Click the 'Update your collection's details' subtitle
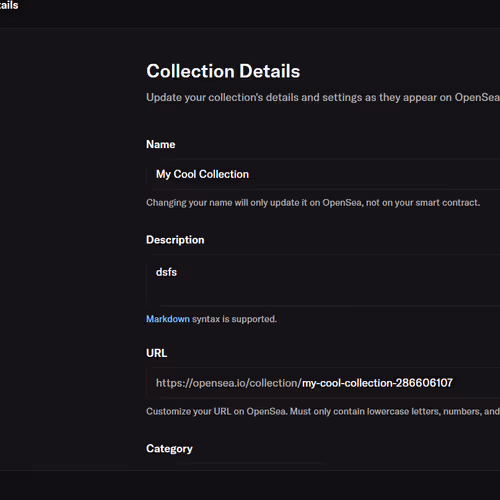Viewport: 500px width, 500px height. [323, 97]
